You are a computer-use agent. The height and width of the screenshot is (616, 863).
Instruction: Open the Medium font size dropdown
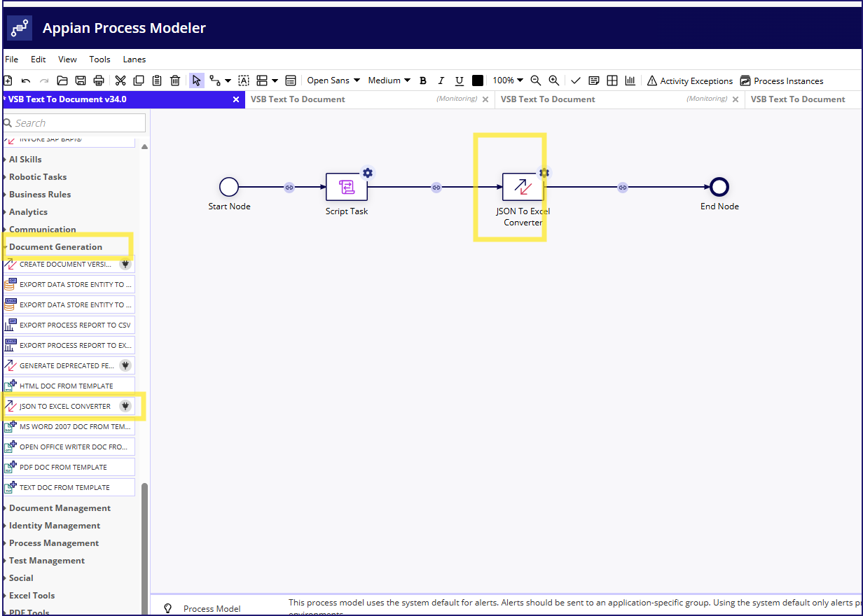[x=389, y=80]
